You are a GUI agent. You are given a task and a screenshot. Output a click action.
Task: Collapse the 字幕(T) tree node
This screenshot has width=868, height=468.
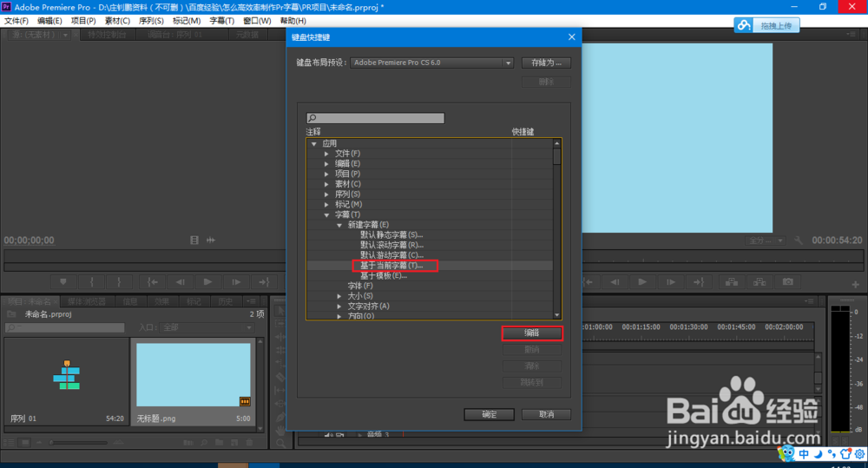[x=326, y=214]
